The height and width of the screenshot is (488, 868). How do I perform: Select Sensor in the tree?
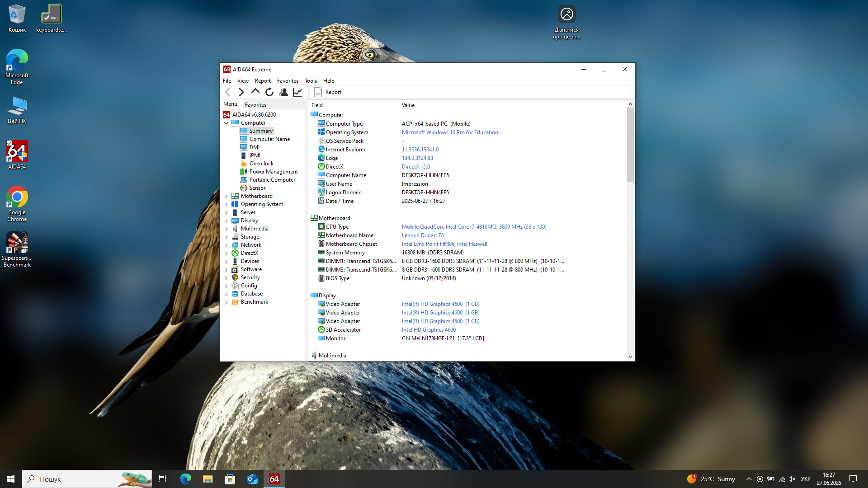(257, 188)
